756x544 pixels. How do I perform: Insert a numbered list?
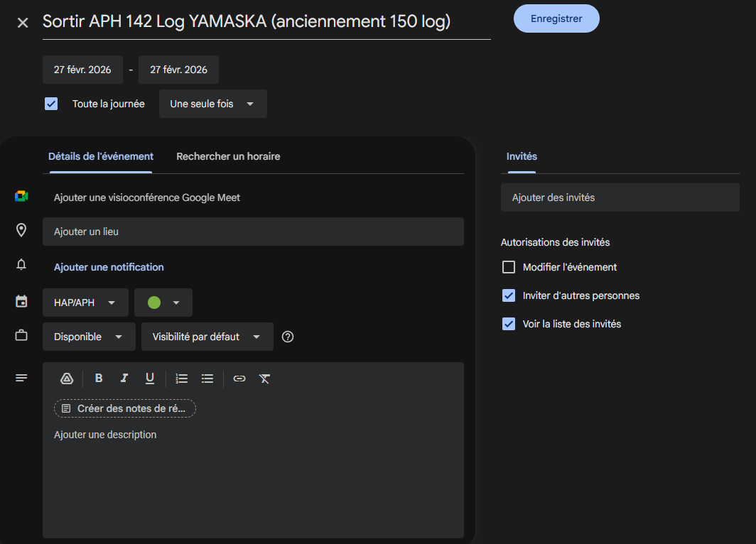point(182,379)
